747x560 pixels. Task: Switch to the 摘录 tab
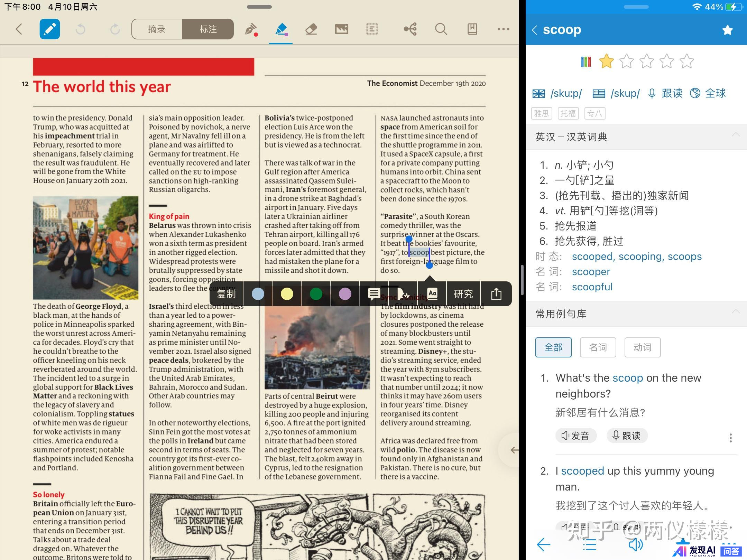(x=157, y=29)
